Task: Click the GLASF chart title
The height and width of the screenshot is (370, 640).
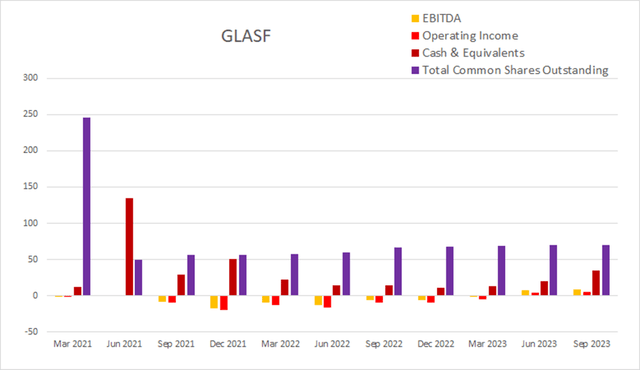Action: point(246,36)
